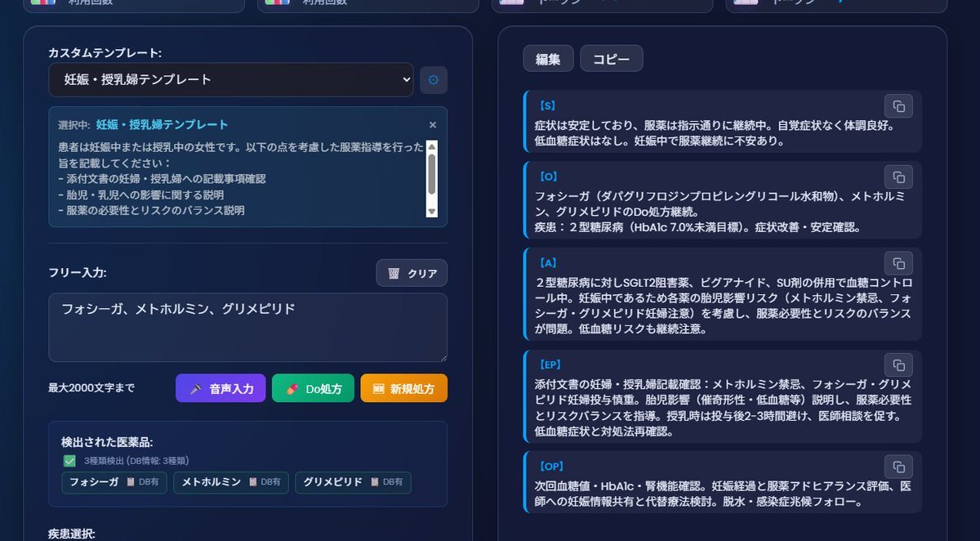Click the 【S】 section heading

546,105
